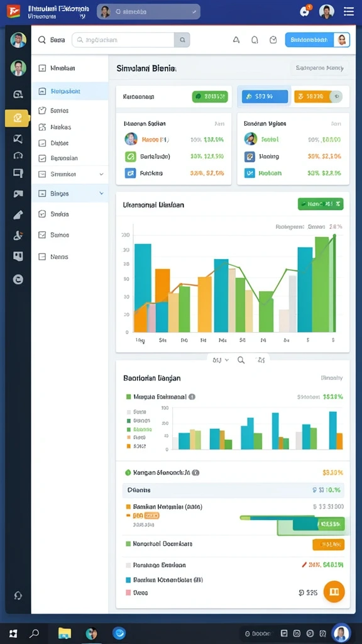Click the notification icon with orange badge
362x644 pixels.
click(x=305, y=11)
